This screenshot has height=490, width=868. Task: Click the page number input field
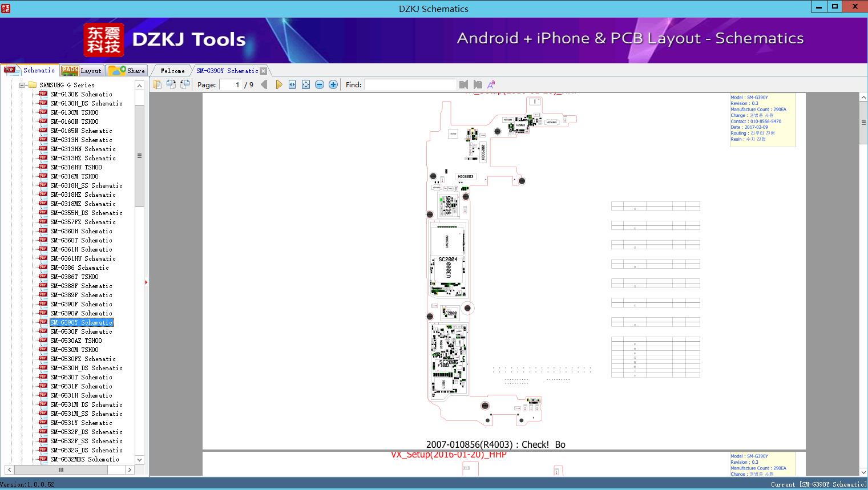point(231,84)
